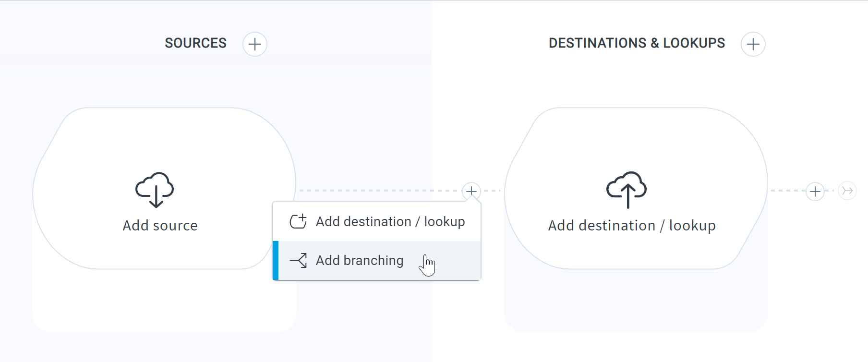Click the DESTINATIONS & LOOKUPS heading
The width and height of the screenshot is (868, 362).
point(637,43)
